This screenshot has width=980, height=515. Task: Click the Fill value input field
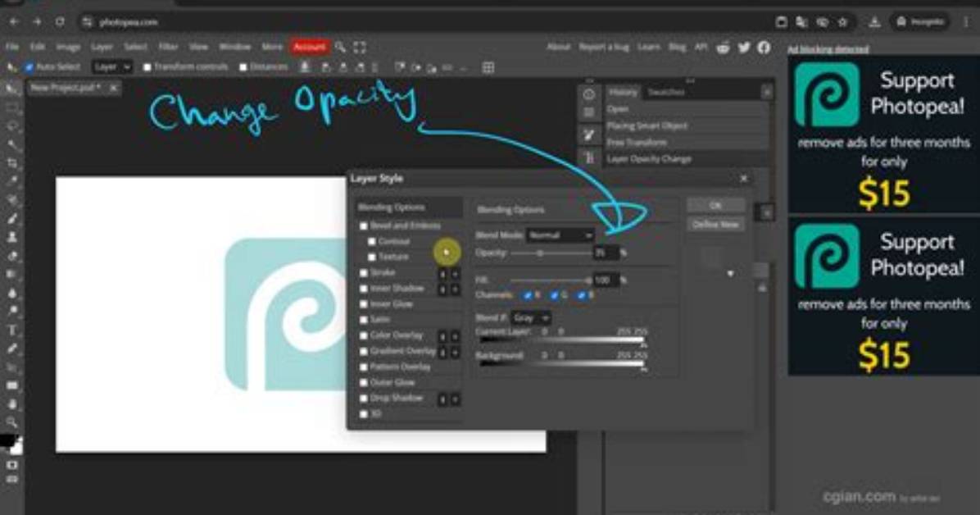(x=605, y=280)
